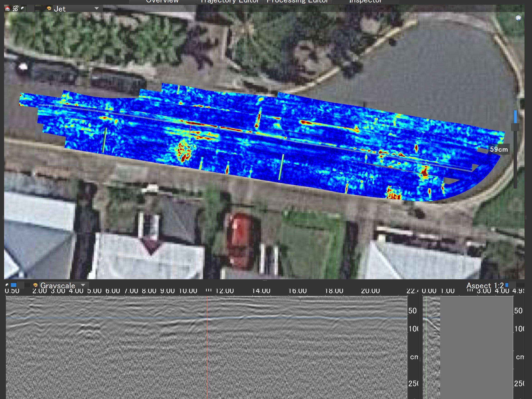The height and width of the screenshot is (399, 532).
Task: Click the home view reset icon
Action: (7, 9)
